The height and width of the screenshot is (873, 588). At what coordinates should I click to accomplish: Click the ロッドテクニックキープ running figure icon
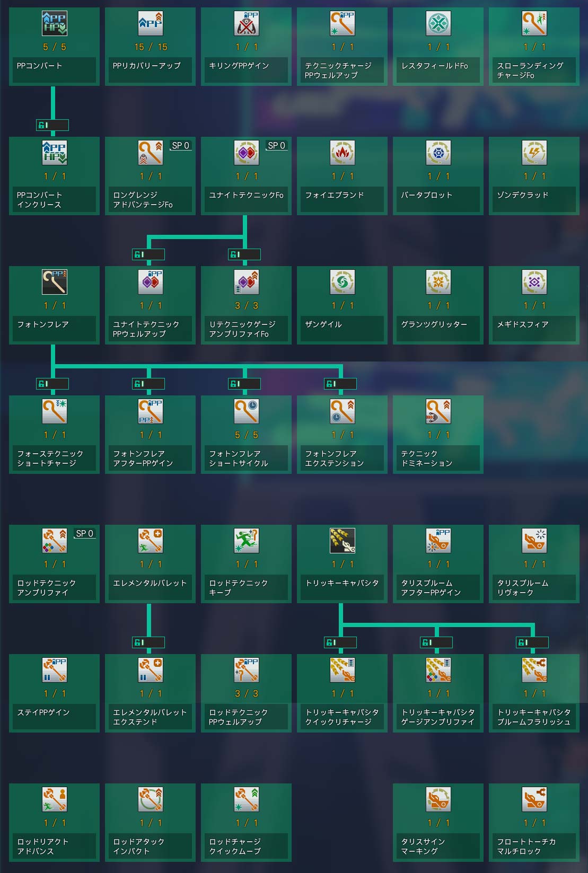246,541
